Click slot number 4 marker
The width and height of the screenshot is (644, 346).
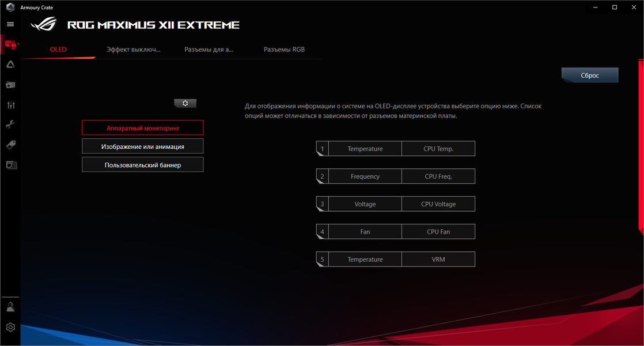pos(323,232)
